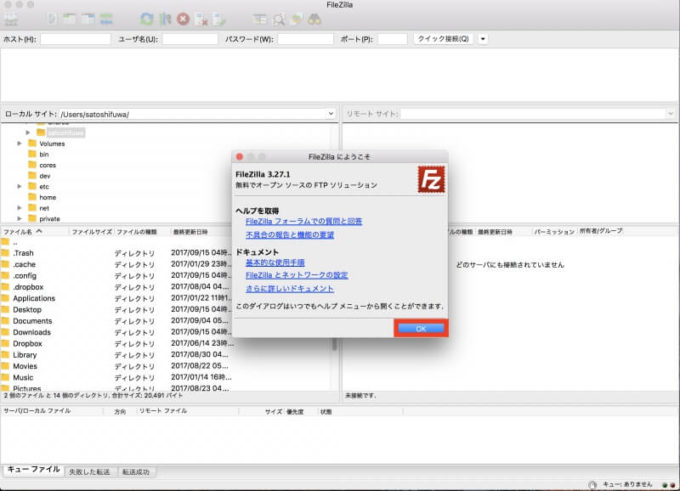Click the FileZilla logo in welcome dialog
680x491 pixels.
(x=431, y=179)
